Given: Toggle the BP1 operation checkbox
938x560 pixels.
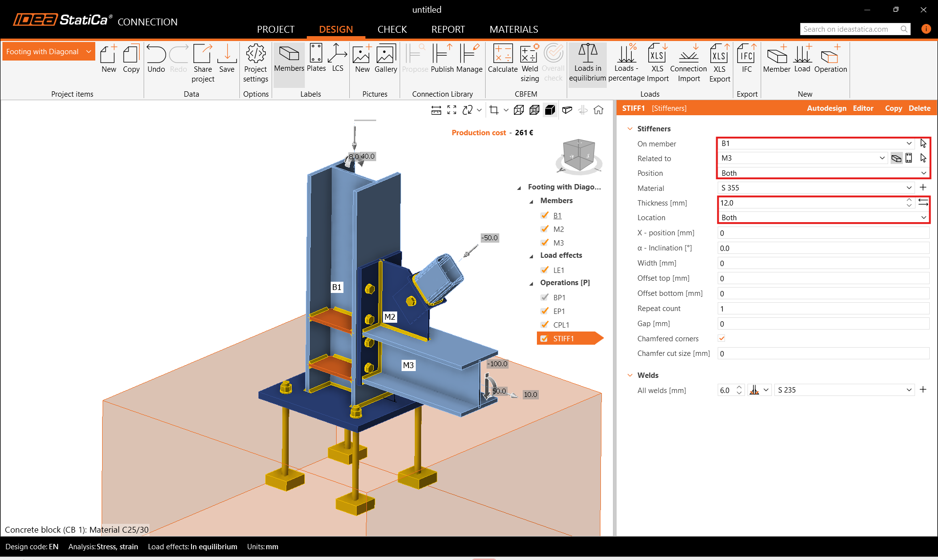Looking at the screenshot, I should [x=545, y=297].
